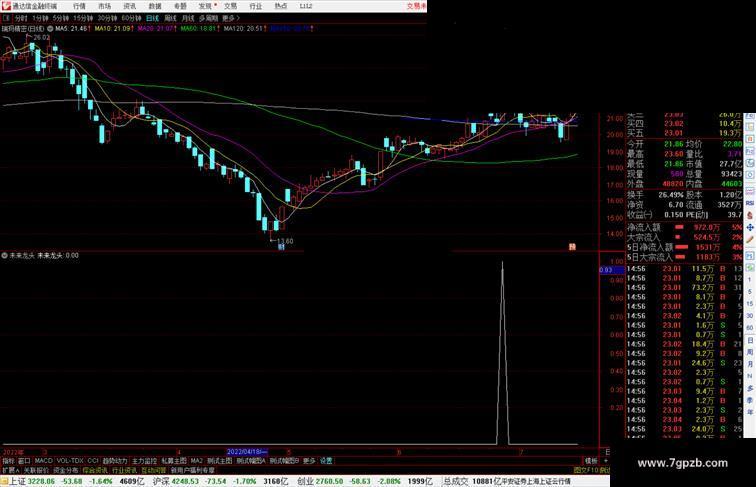Click the round icon beside 未来龙头 indicator
The image size is (756, 487).
(4, 256)
